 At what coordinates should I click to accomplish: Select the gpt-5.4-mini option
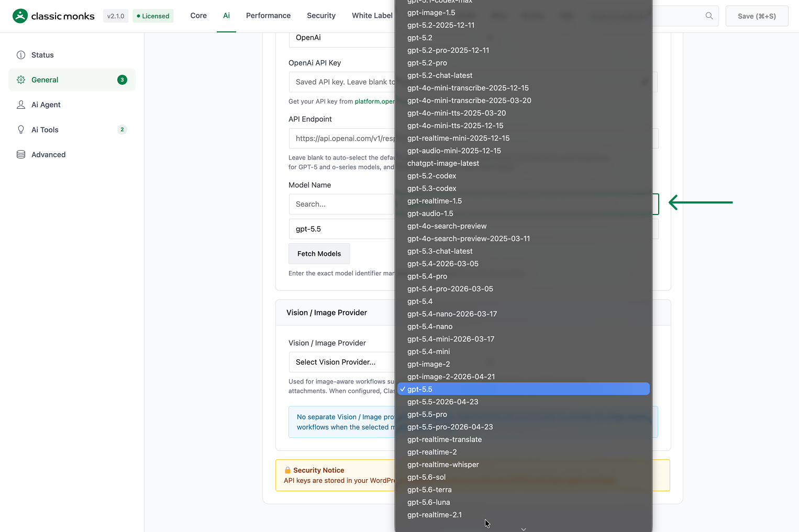[524, 352]
